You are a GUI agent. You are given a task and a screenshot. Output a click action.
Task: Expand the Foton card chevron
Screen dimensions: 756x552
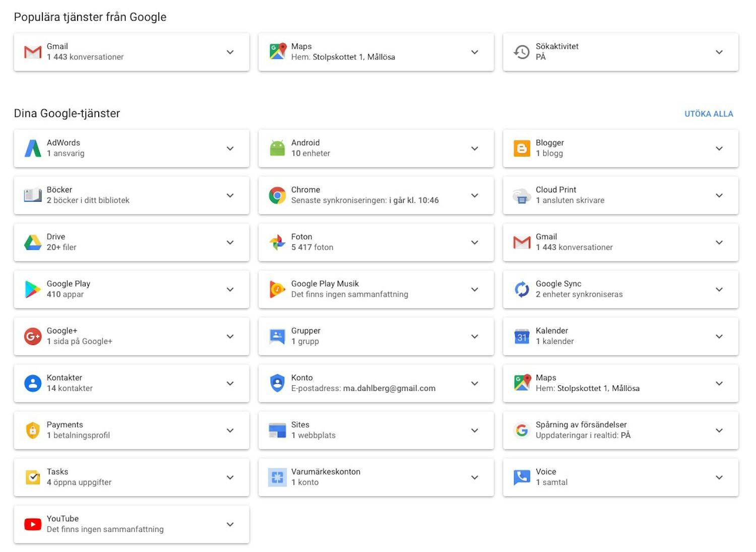click(x=475, y=242)
